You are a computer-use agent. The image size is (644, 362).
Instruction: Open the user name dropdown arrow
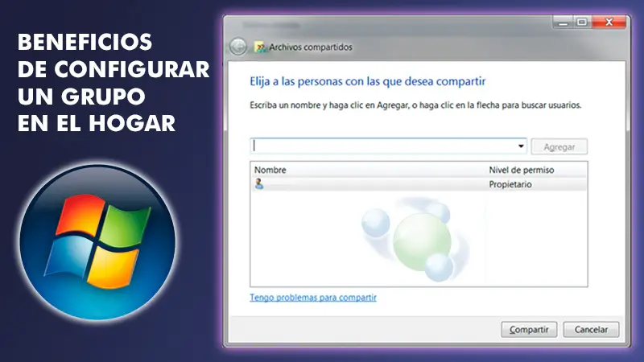click(521, 146)
